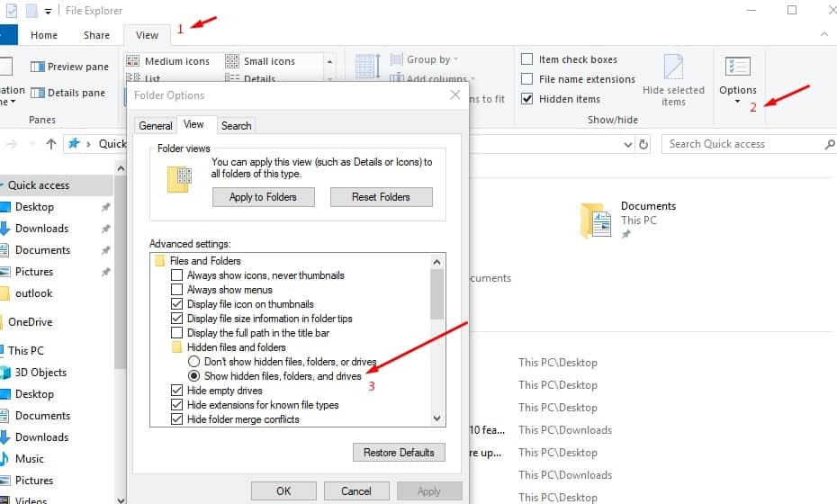Open the Options dropdown arrow
Viewport: 837px width, 504px height.
(x=738, y=102)
